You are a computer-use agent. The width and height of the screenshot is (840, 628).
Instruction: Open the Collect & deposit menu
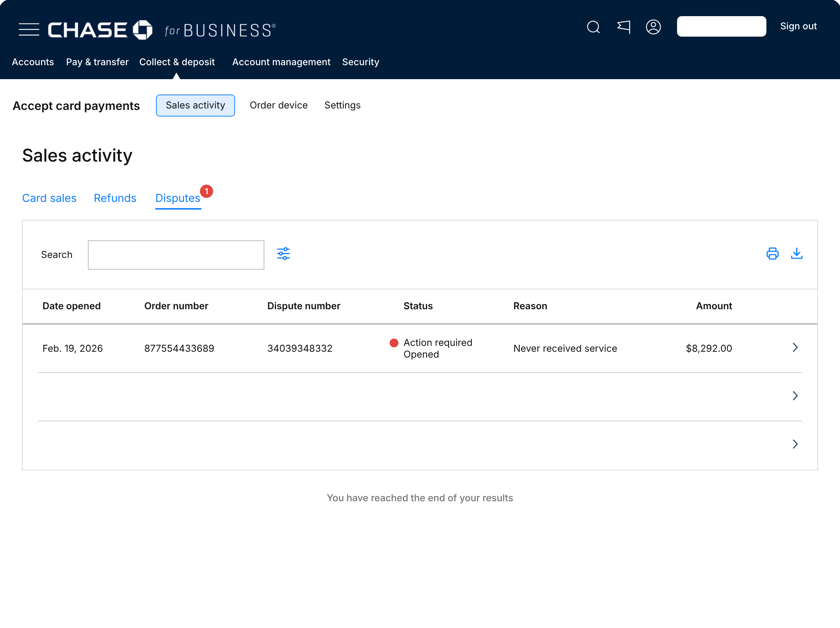(177, 62)
